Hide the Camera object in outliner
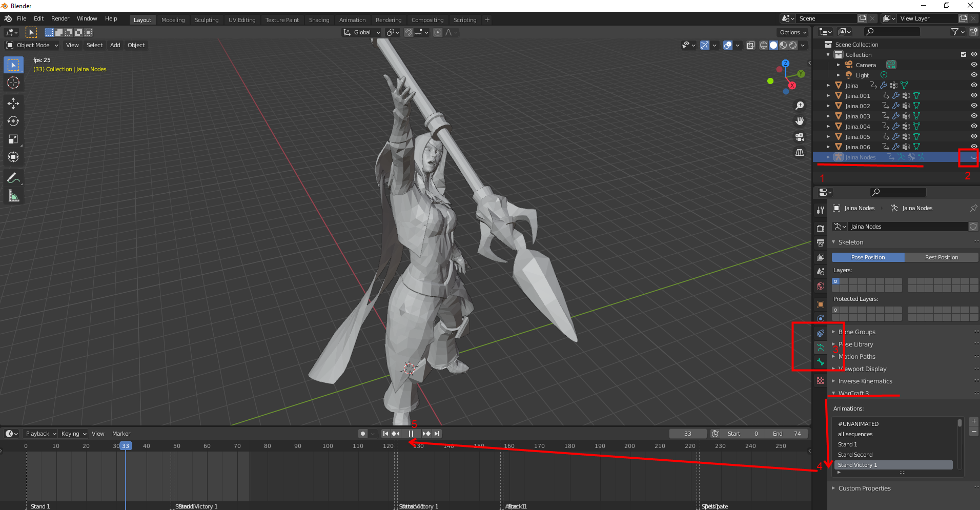 973,65
